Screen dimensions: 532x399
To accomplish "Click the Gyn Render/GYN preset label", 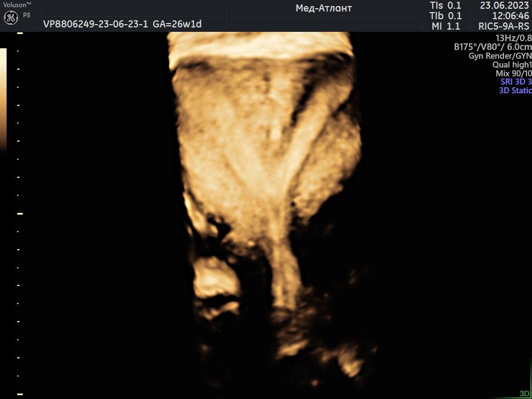I will pos(500,55).
